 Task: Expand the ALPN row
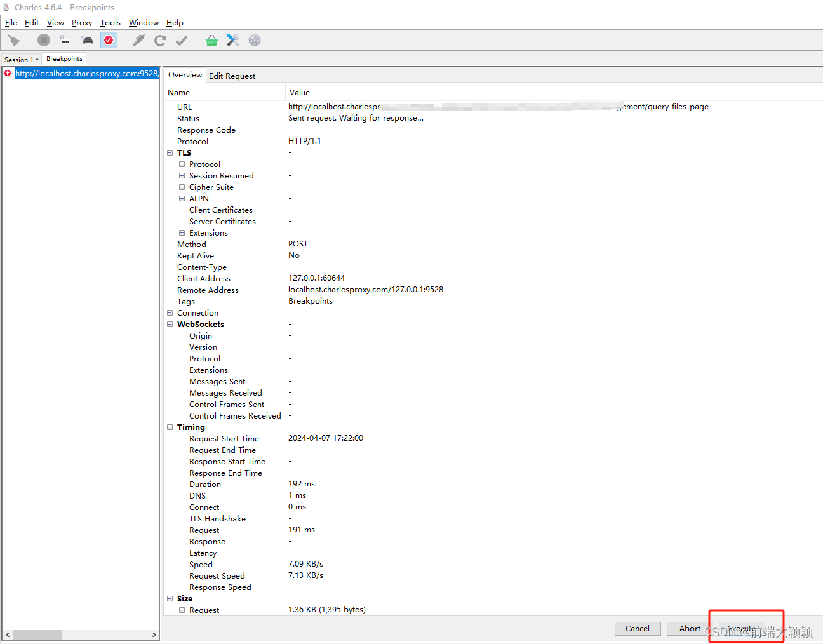(x=182, y=199)
